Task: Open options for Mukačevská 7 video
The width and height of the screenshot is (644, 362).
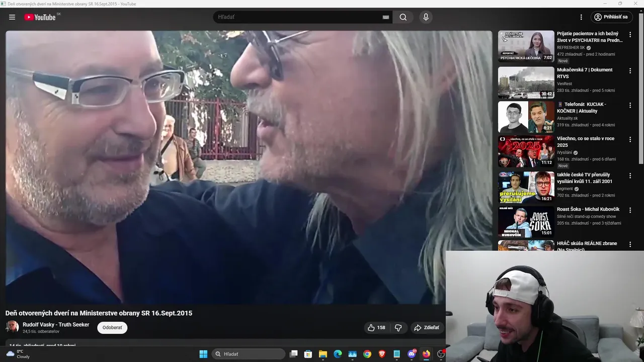Action: point(630,71)
